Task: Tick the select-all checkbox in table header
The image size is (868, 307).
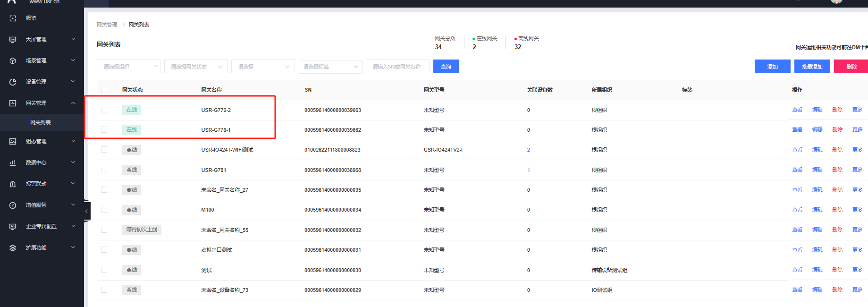Action: [104, 90]
